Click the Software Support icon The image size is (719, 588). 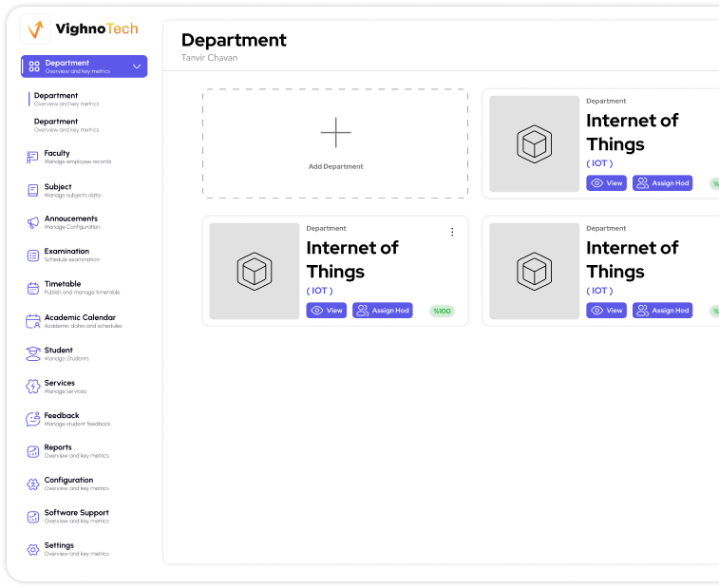(x=33, y=517)
